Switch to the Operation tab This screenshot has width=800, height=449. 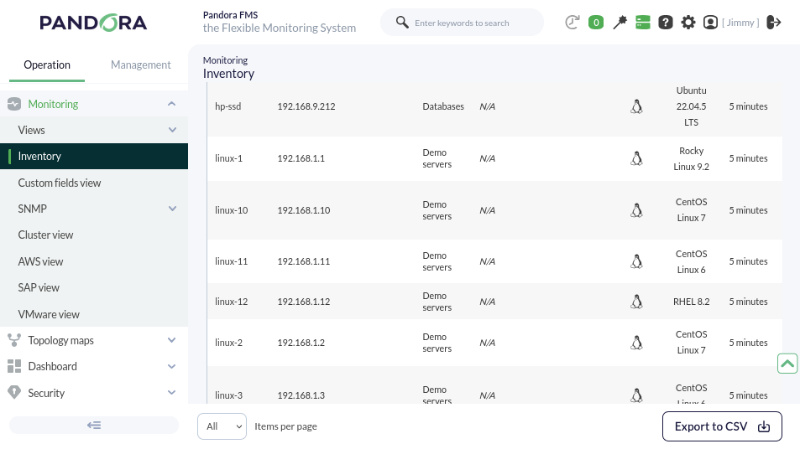click(47, 65)
